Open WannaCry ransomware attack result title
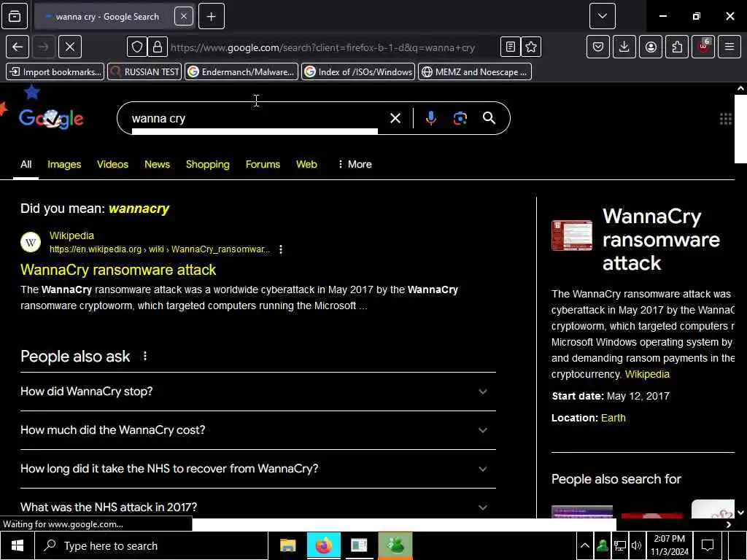Screen dimensions: 747x560 [118, 270]
